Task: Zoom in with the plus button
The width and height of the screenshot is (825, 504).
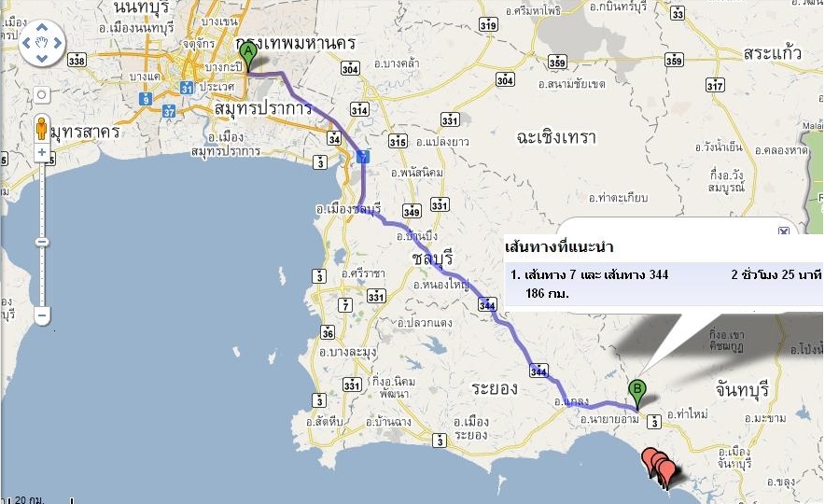Action: [x=42, y=152]
